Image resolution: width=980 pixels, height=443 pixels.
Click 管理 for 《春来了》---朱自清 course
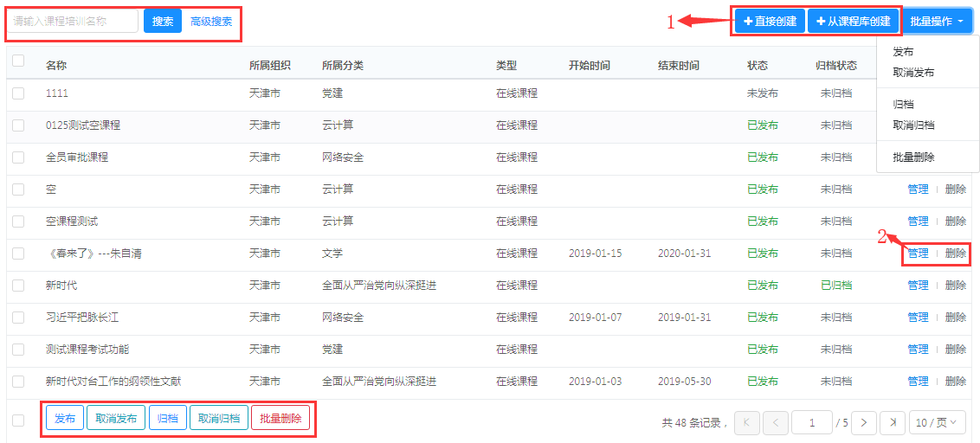918,254
